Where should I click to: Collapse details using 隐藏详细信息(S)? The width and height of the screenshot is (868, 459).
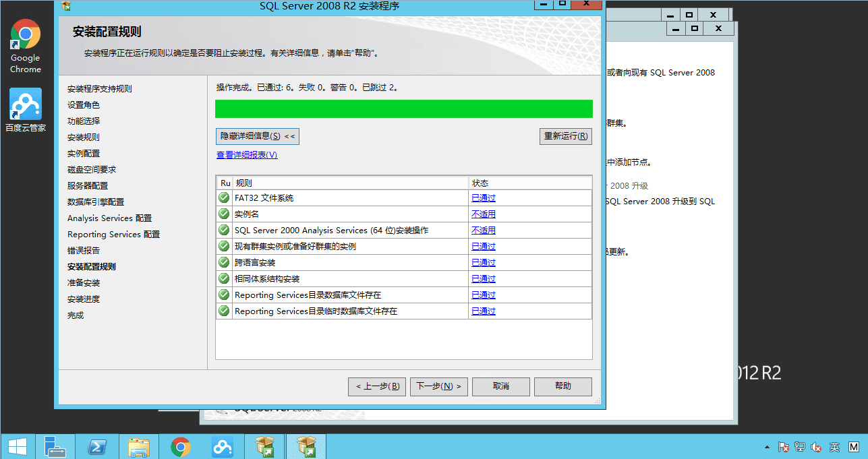[257, 136]
